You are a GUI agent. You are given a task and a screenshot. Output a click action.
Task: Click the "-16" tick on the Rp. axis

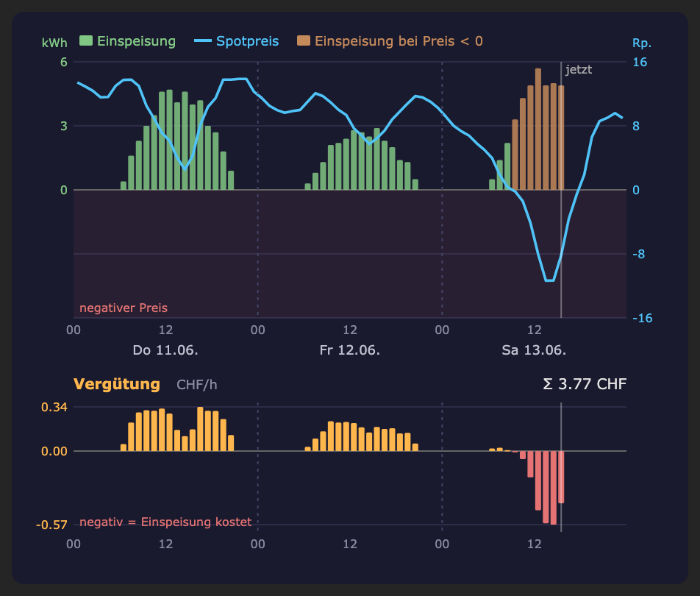tap(643, 318)
